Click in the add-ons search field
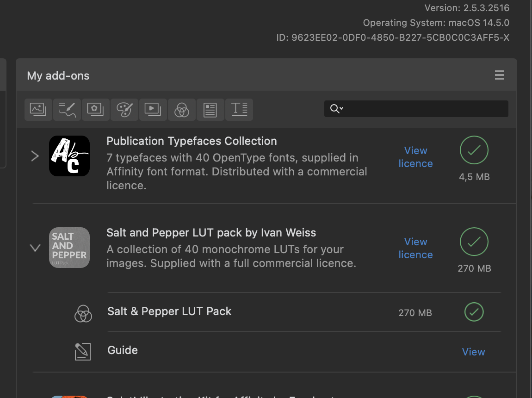 pyautogui.click(x=416, y=109)
